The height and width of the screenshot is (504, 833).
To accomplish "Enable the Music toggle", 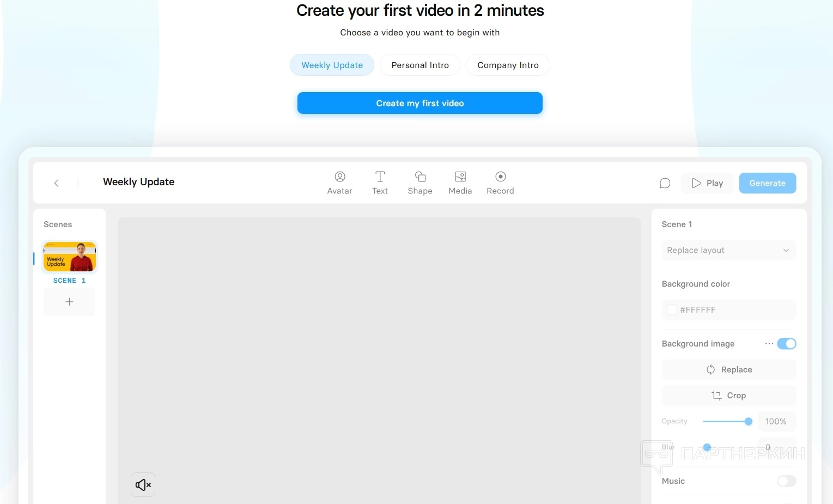I will pos(786,481).
